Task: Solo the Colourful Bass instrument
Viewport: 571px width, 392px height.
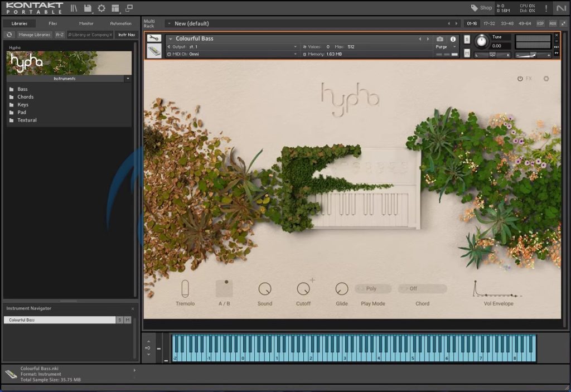Action: pos(467,38)
